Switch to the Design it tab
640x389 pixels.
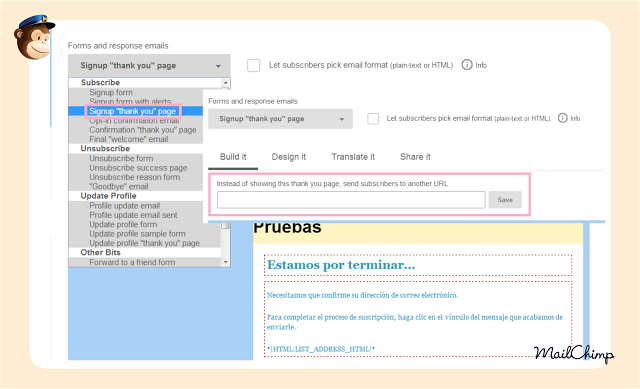(x=289, y=157)
